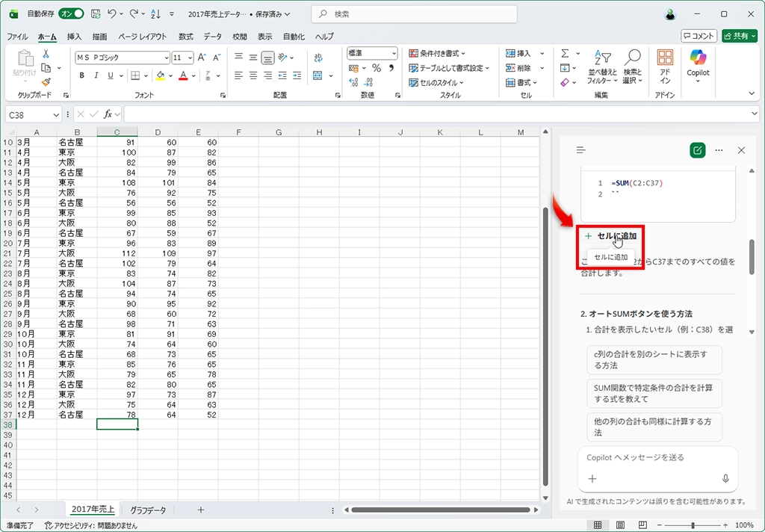Click the zoom slider in the status bar
Viewport: 765px width, 532px height.
pyautogui.click(x=693, y=525)
